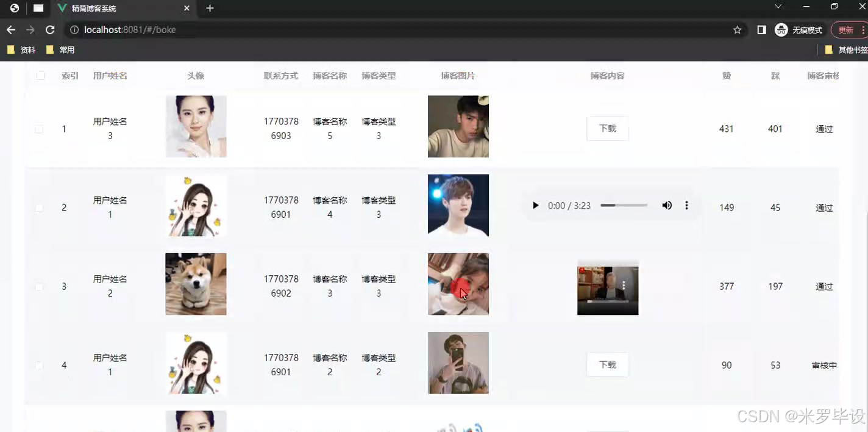868x432 pixels.
Task: Open the side panel icon in toolbar
Action: point(761,30)
